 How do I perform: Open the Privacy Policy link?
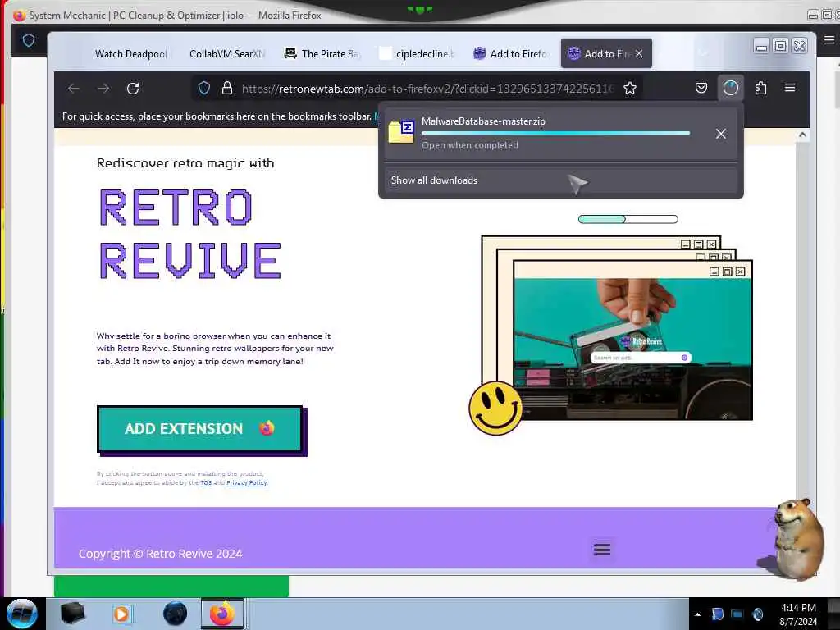247,482
